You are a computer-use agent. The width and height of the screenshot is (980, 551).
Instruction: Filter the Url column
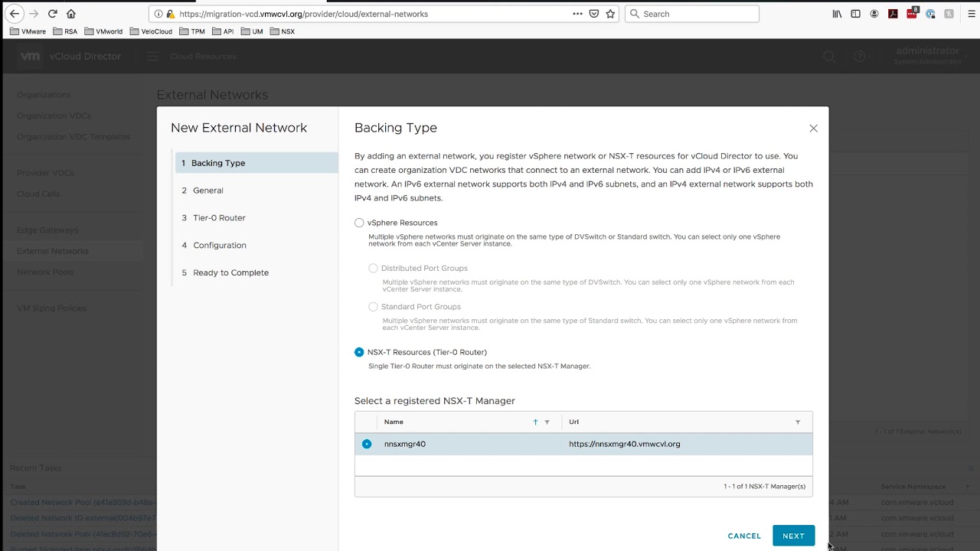coord(798,422)
